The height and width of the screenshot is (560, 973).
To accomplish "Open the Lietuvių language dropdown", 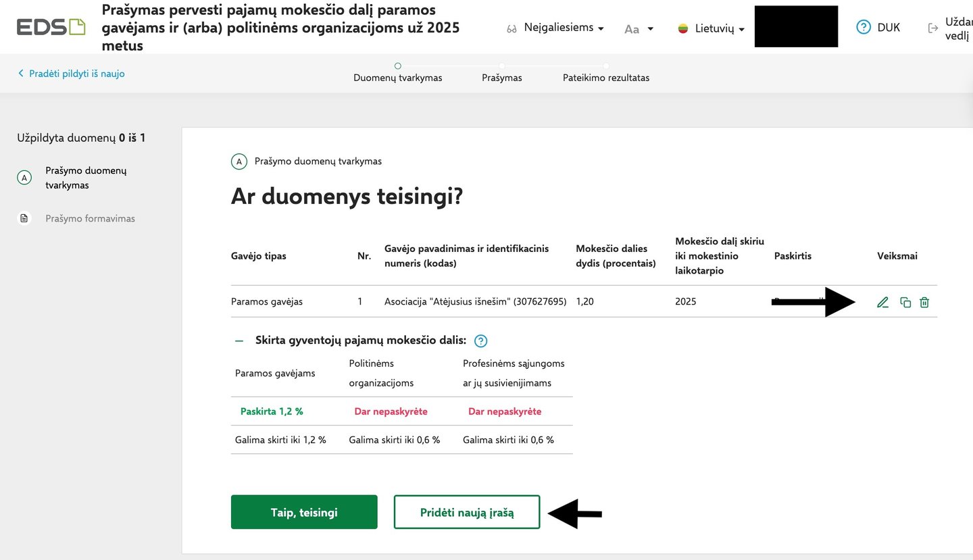I will [x=712, y=29].
